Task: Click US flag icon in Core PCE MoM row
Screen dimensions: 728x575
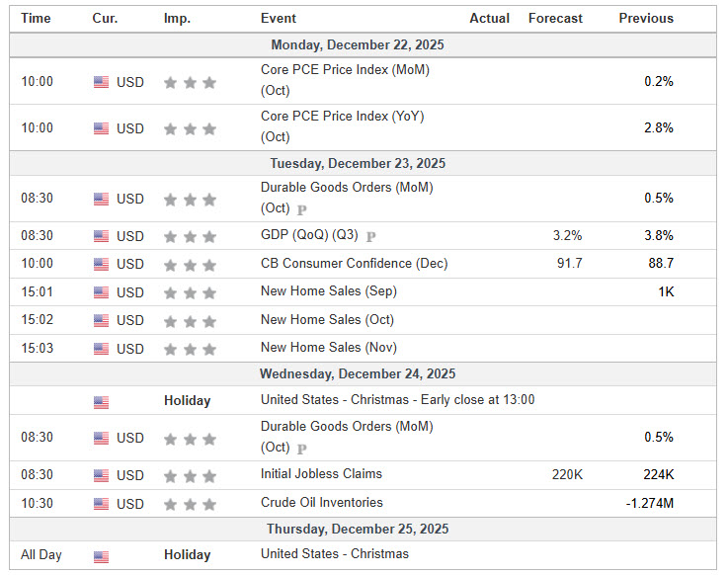Action: (101, 82)
